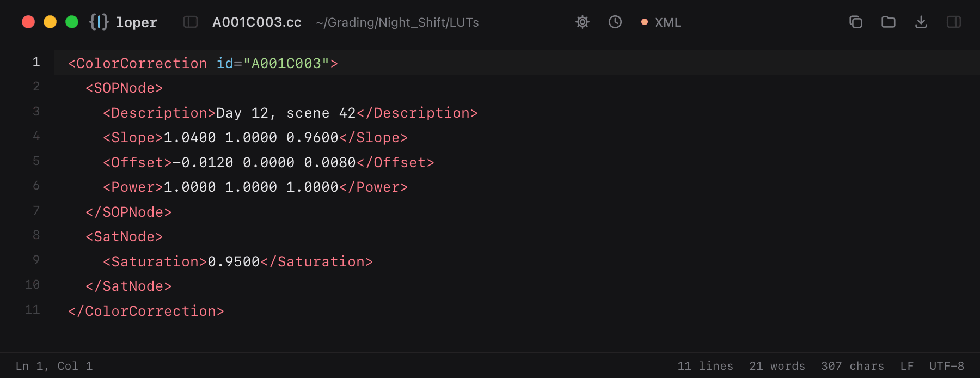Click the 11 lines status entry

[705, 366]
